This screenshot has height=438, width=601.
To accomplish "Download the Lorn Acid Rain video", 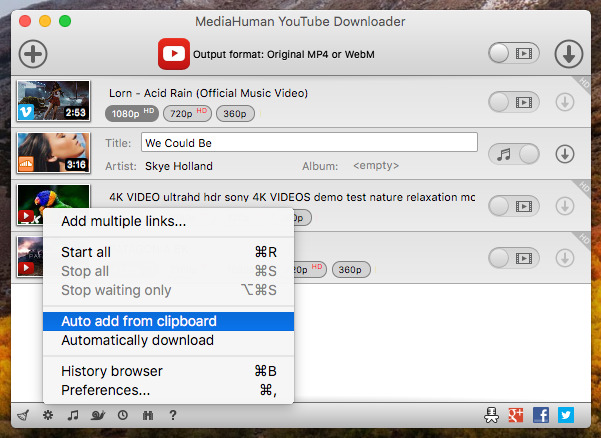I will pos(565,102).
